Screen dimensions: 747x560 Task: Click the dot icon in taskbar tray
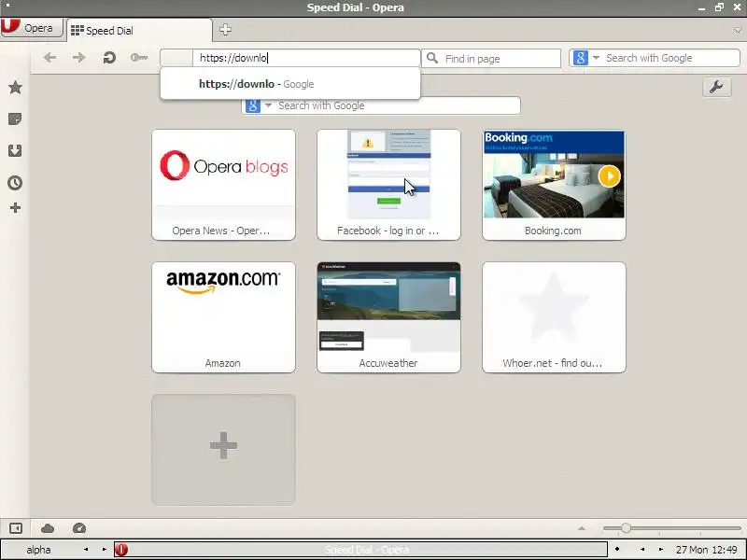(x=617, y=550)
